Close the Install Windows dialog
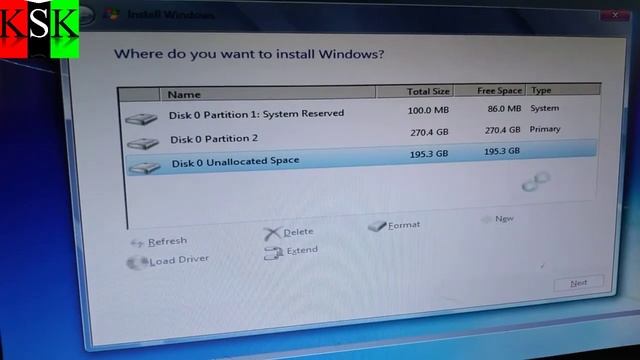Image resolution: width=640 pixels, height=360 pixels. pyautogui.click(x=615, y=15)
